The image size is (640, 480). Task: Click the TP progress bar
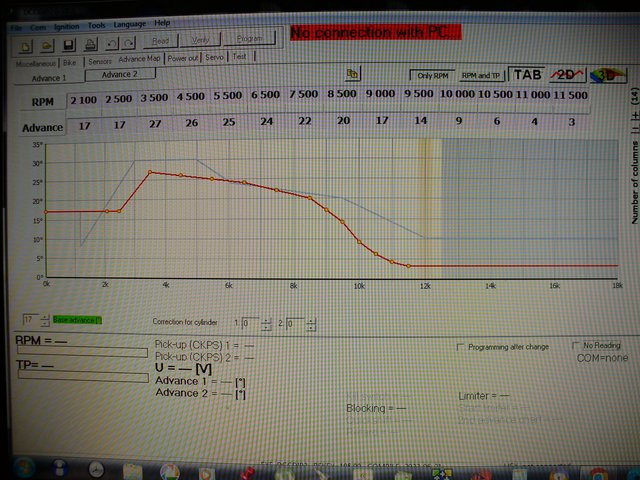point(83,376)
